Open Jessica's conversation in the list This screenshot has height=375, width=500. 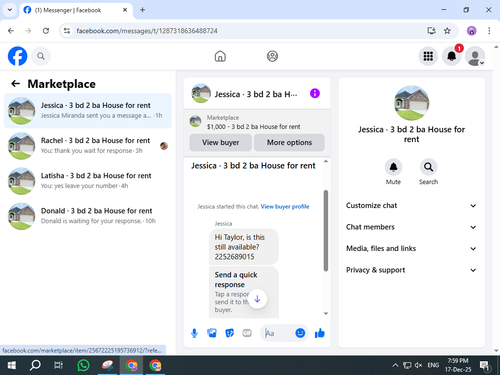click(88, 111)
